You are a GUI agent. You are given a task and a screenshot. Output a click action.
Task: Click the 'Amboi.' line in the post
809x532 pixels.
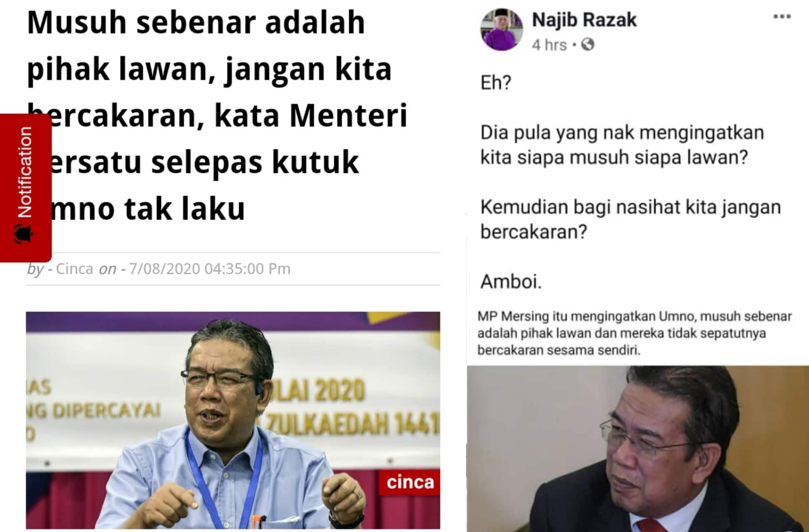[x=511, y=282]
